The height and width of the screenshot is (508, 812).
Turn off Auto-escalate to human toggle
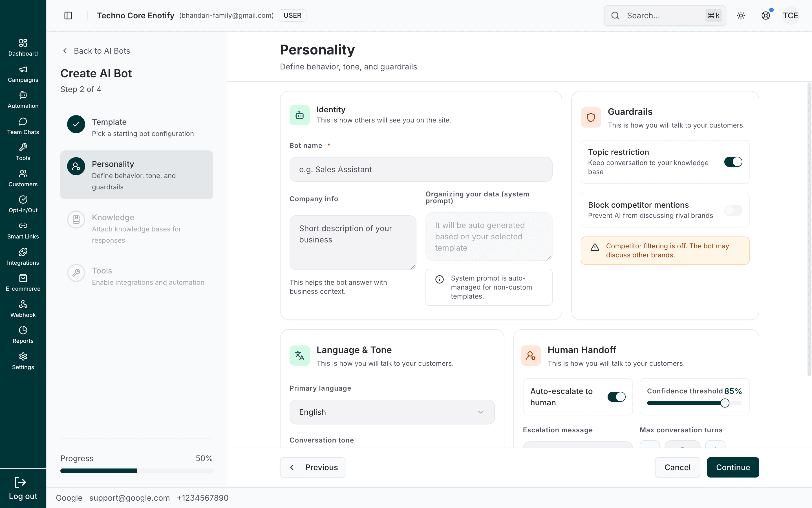point(616,397)
